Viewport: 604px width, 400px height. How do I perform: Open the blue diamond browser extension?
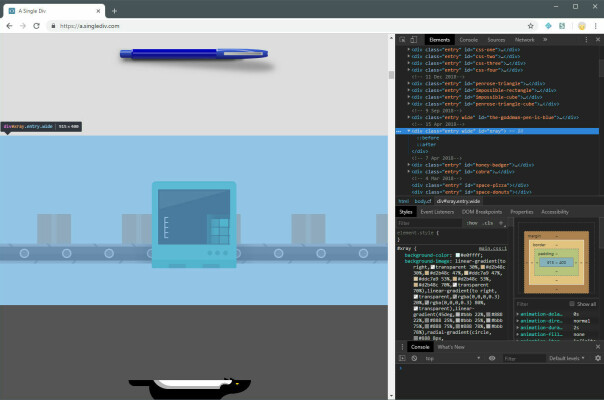pos(548,26)
